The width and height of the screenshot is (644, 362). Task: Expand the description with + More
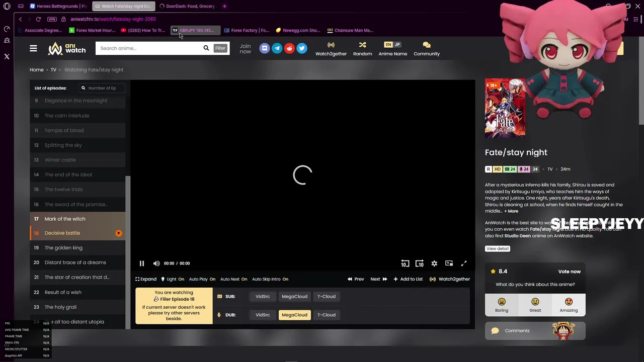[511, 211]
